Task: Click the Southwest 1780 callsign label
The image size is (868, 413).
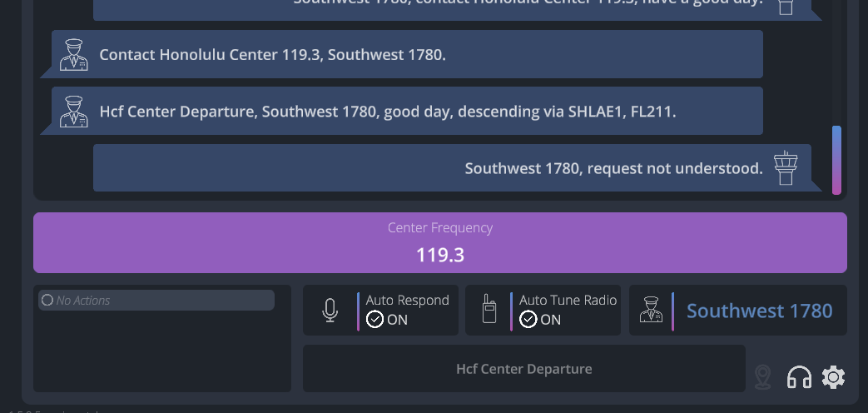Action: coord(760,311)
